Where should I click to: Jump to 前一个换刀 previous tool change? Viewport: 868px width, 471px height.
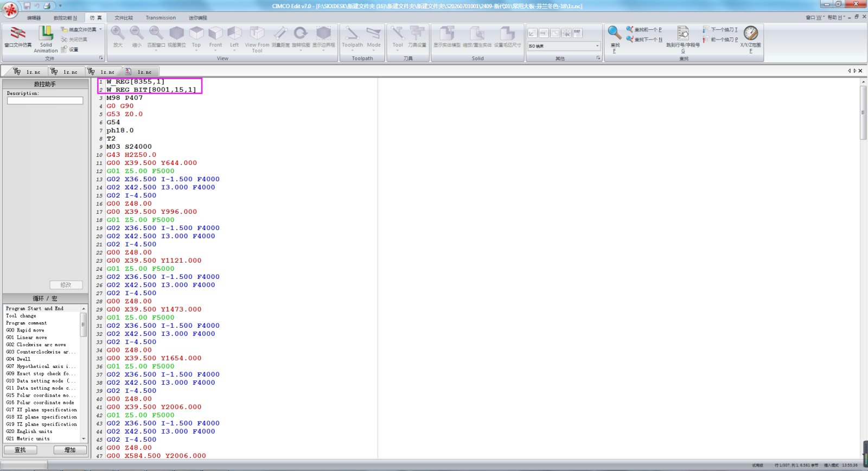[x=720, y=40]
